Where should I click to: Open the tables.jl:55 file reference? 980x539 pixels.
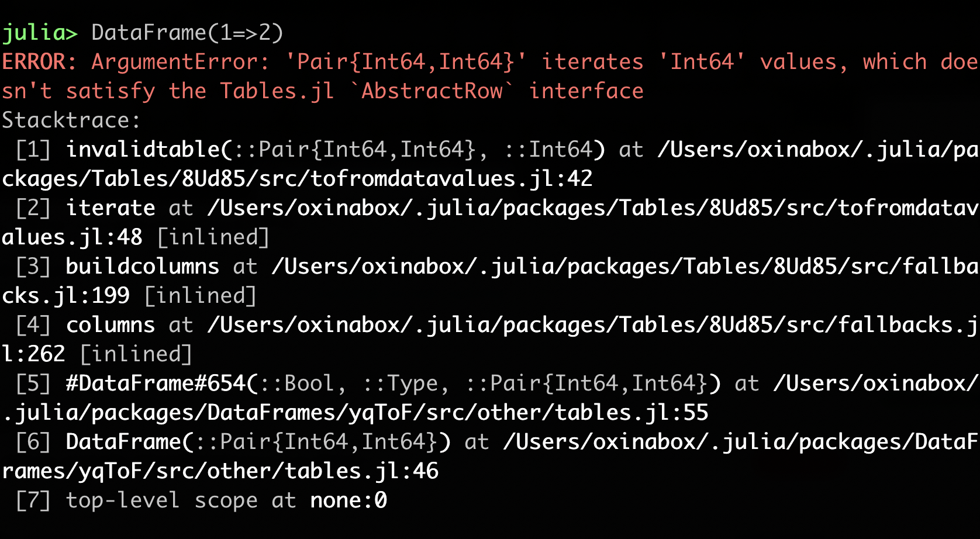pyautogui.click(x=632, y=413)
